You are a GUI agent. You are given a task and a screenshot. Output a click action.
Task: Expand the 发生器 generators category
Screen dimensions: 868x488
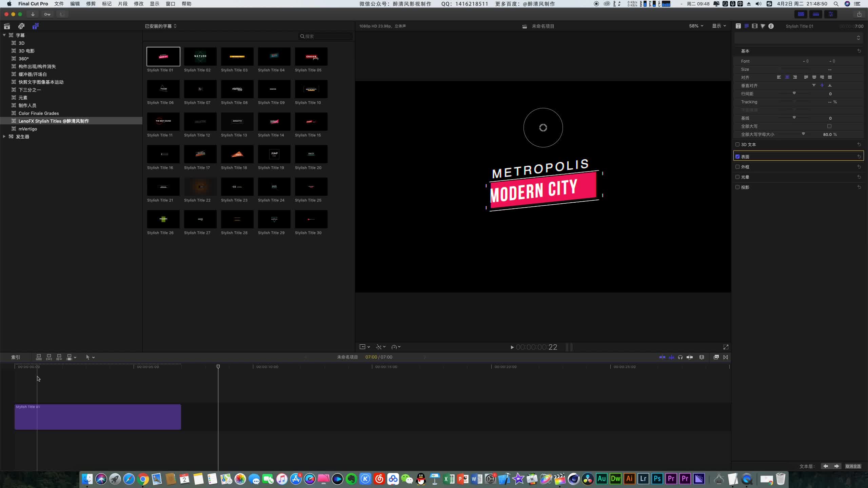click(4, 137)
